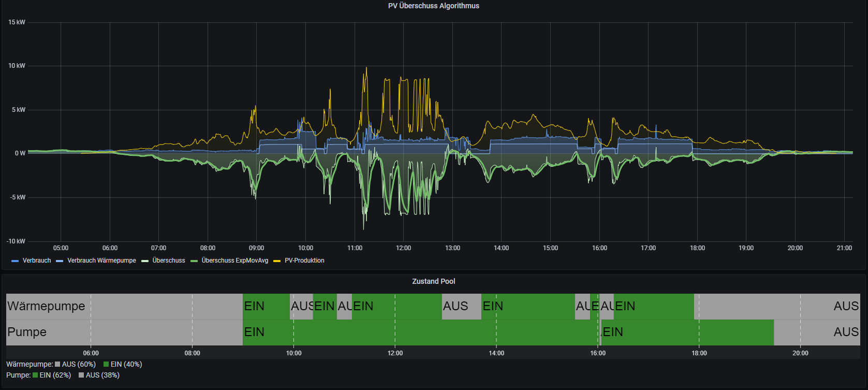Click the 10 kW y-axis label
The height and width of the screenshot is (390, 868).
(x=17, y=66)
